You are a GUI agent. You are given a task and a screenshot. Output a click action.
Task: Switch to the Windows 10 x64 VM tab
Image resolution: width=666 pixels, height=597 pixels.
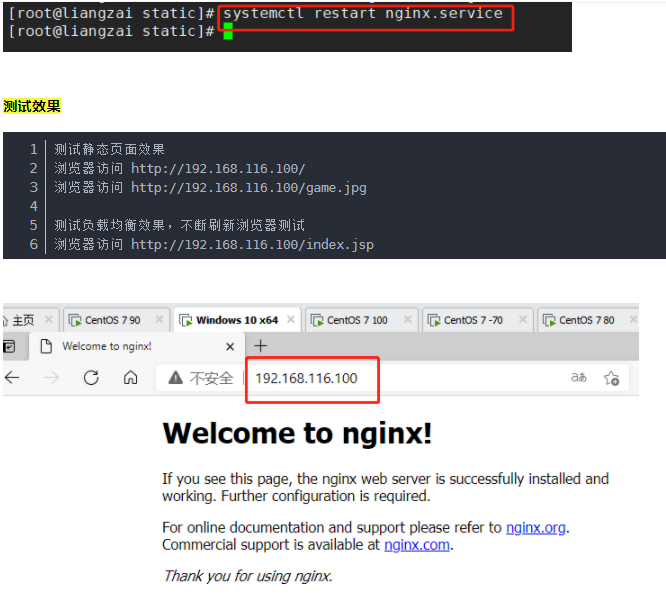click(x=237, y=320)
